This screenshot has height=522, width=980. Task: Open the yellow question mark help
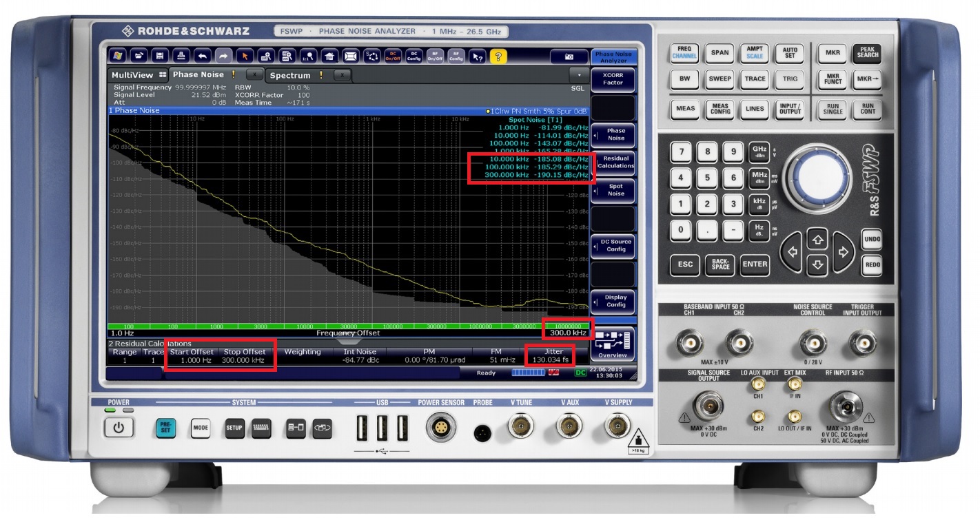pyautogui.click(x=498, y=56)
